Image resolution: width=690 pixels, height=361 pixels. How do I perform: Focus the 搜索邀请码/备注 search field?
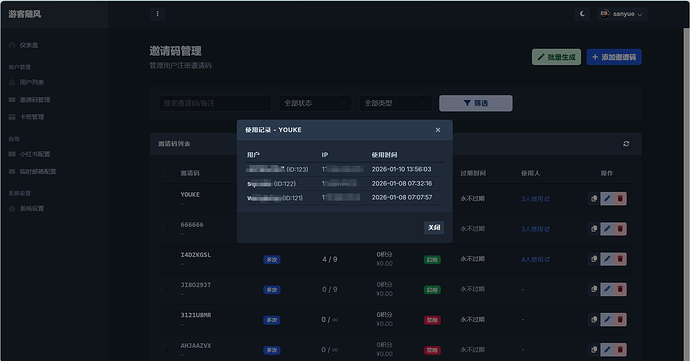pos(215,103)
